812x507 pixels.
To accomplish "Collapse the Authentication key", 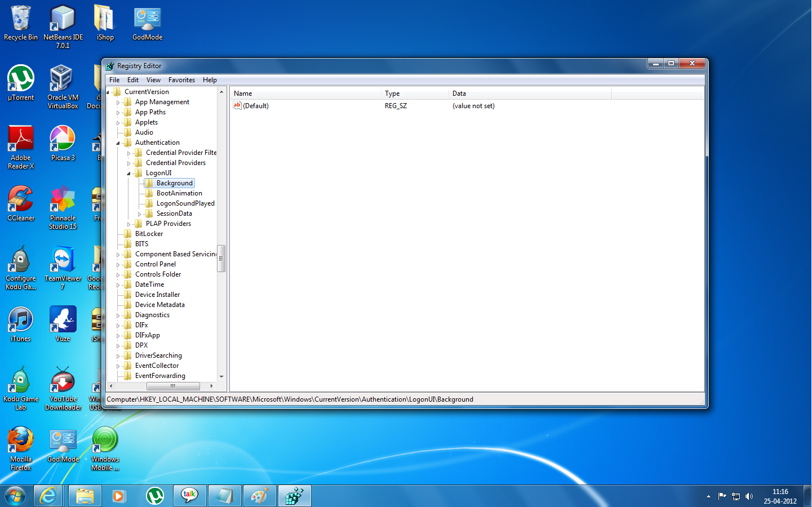I will point(118,142).
